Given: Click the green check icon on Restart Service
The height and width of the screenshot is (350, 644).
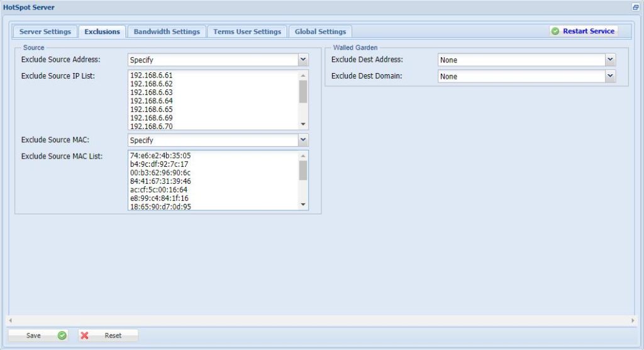Looking at the screenshot, I should pos(555,31).
